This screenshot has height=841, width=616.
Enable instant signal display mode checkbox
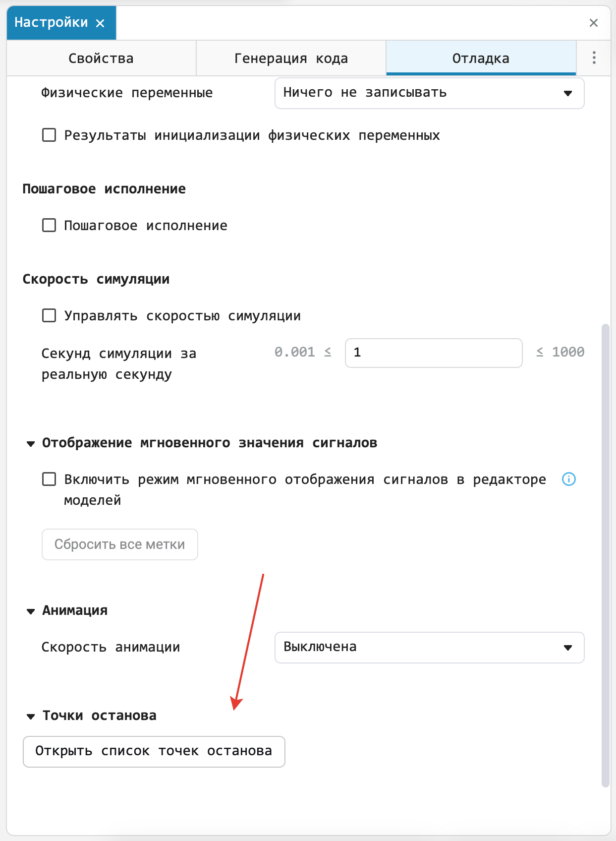pyautogui.click(x=49, y=479)
